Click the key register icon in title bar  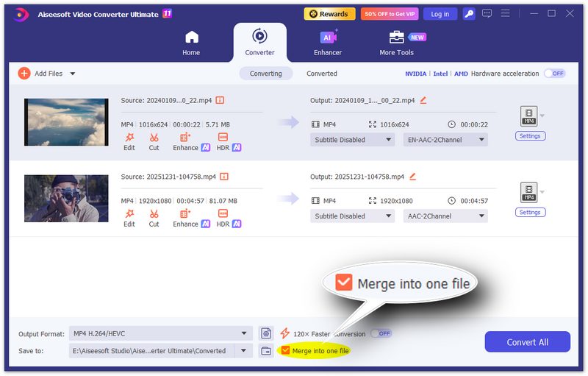[468, 14]
